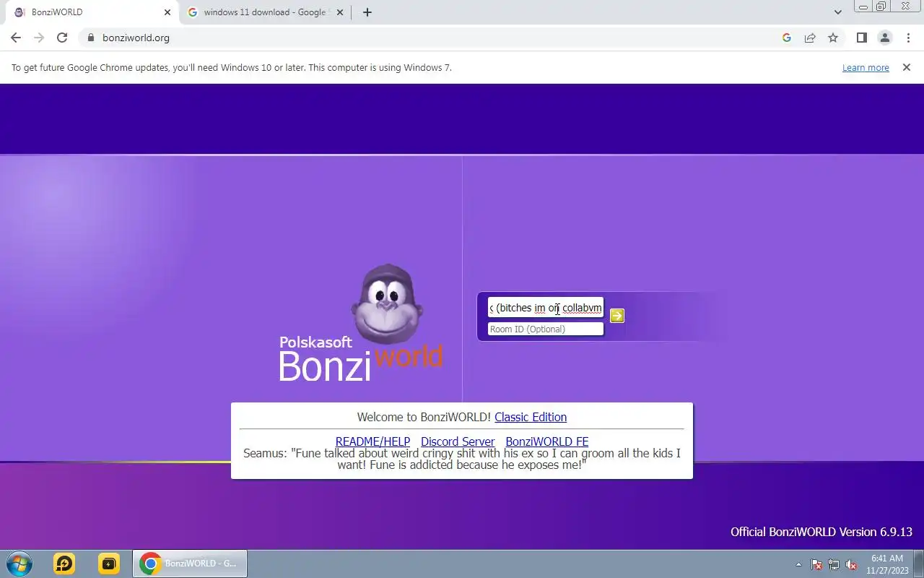Click the muted volume tray icon
Viewport: 924px width, 578px height.
pyautogui.click(x=851, y=564)
